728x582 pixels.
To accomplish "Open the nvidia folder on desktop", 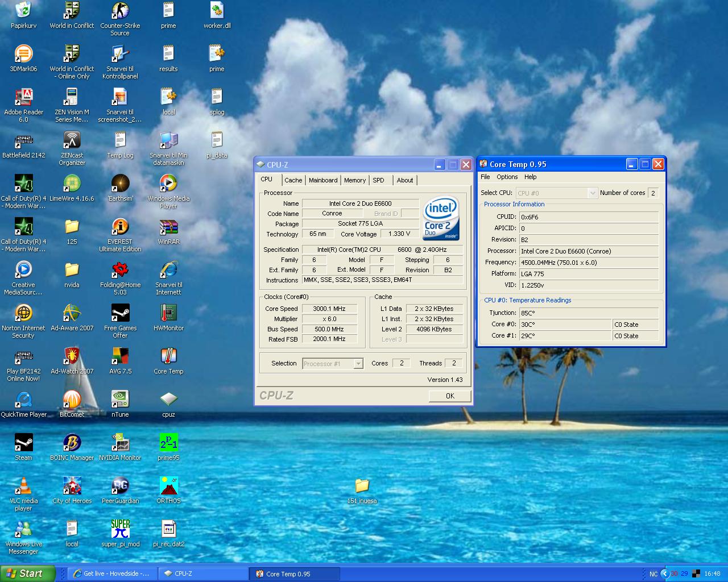I will click(72, 269).
